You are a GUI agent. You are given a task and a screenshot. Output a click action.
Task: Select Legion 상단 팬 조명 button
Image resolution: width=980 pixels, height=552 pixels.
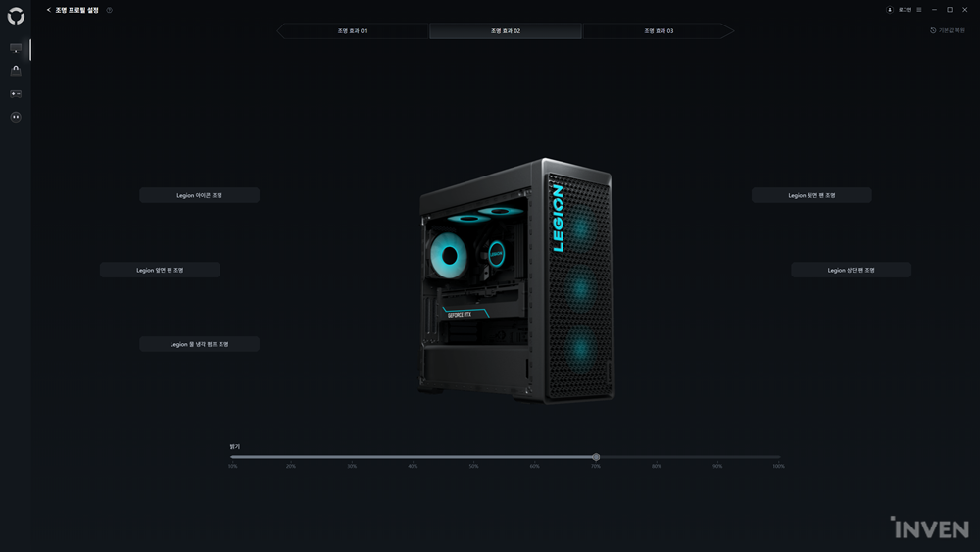852,270
